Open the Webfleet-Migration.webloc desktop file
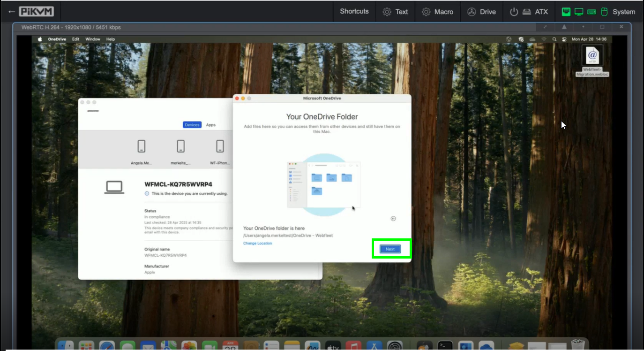Image resolution: width=644 pixels, height=351 pixels. click(592, 61)
